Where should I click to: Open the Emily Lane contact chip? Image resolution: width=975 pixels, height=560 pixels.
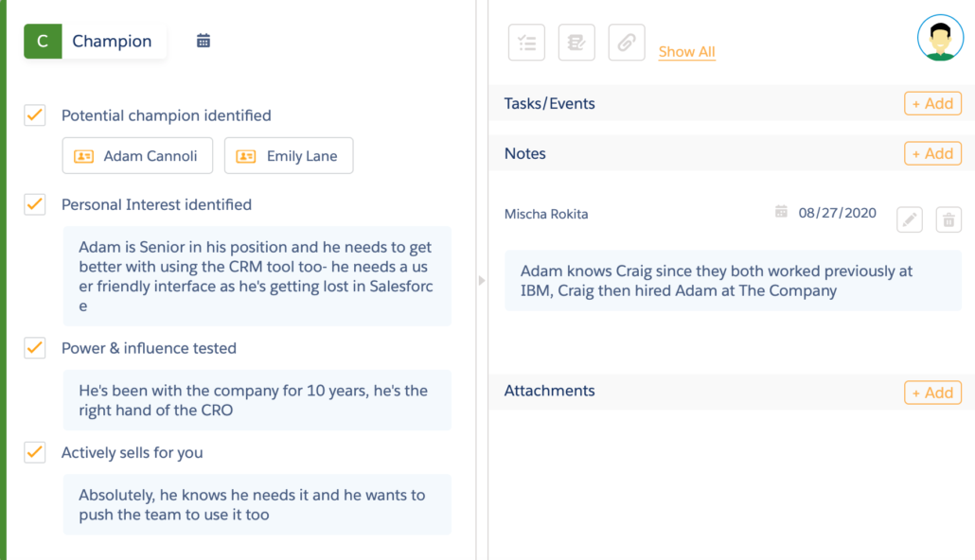[x=289, y=155]
